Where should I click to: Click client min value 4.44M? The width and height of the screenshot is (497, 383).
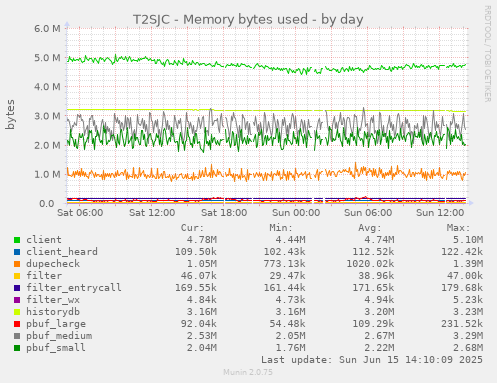tap(290, 240)
